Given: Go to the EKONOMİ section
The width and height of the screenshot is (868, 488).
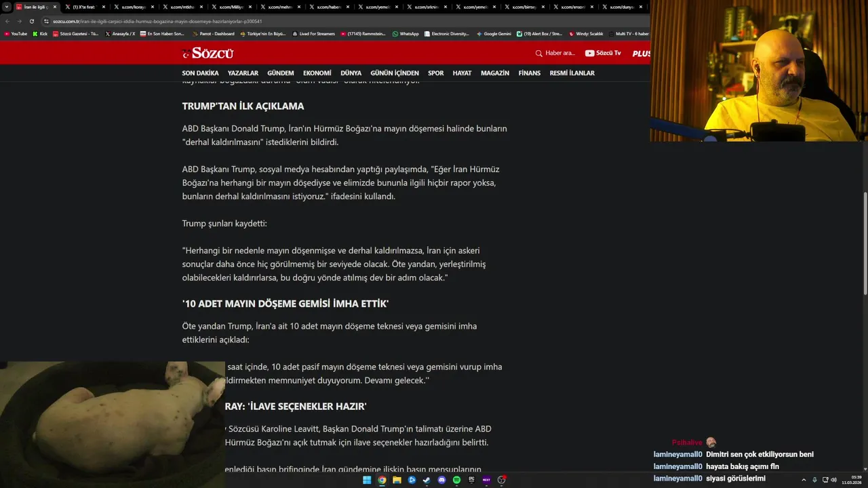Looking at the screenshot, I should point(317,73).
